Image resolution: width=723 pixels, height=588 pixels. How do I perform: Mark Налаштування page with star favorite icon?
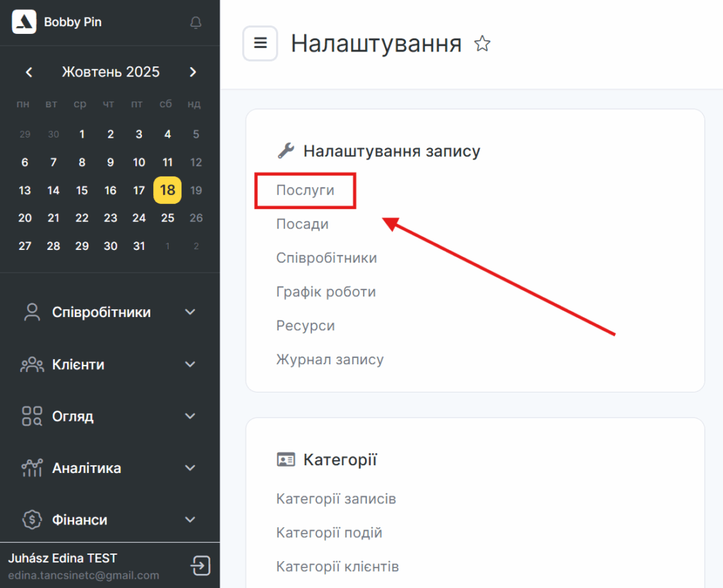[482, 44]
